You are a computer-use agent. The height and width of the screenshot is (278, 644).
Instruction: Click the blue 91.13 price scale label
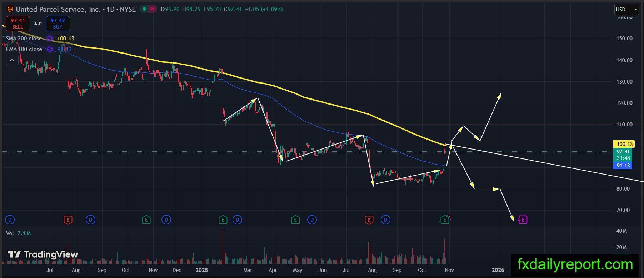(623, 166)
